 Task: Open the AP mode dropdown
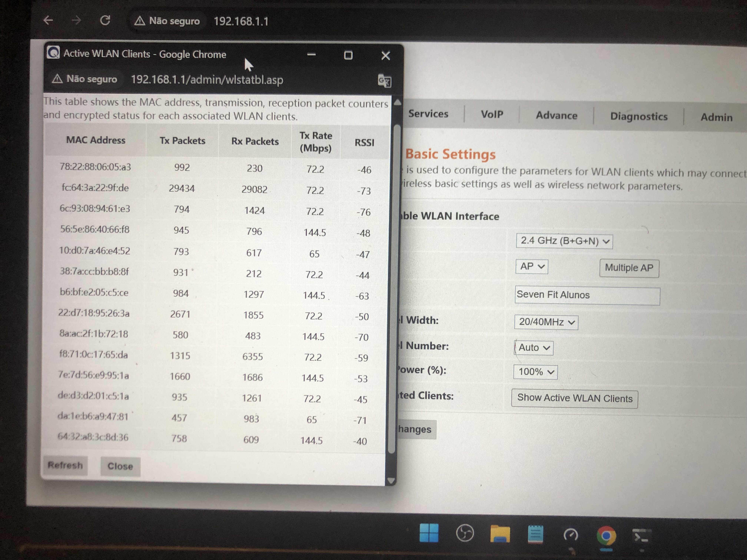coord(532,267)
